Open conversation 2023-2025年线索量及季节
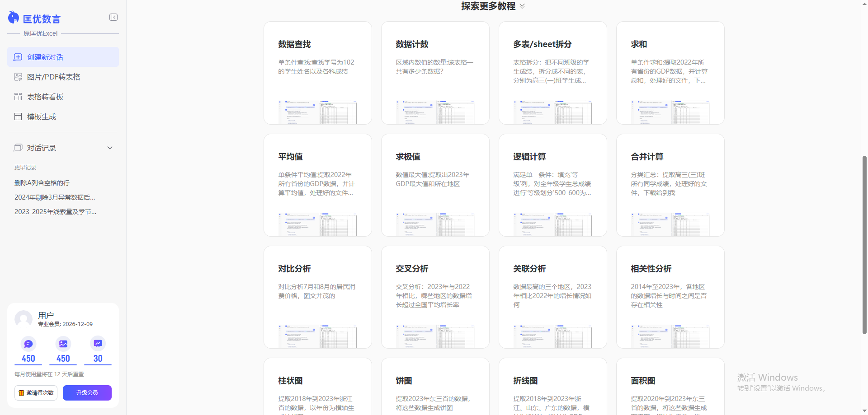 (55, 211)
